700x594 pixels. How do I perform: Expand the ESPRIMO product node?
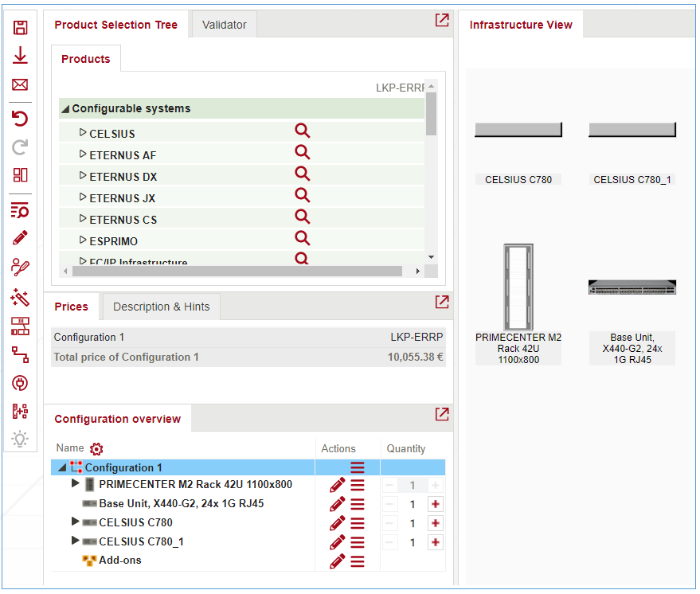tap(83, 240)
